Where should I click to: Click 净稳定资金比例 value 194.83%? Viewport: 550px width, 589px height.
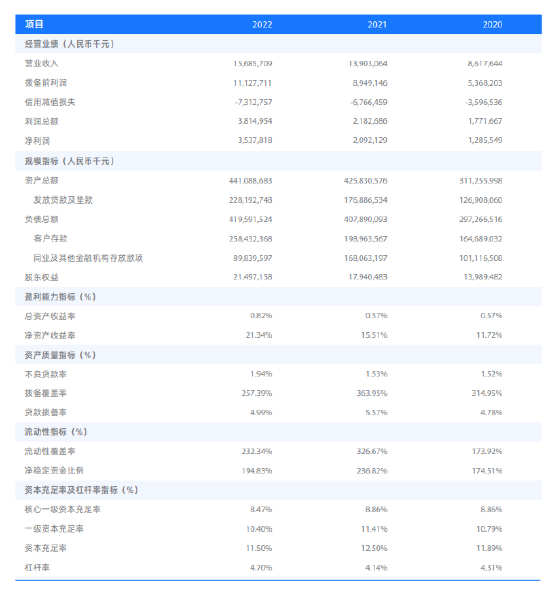[257, 471]
